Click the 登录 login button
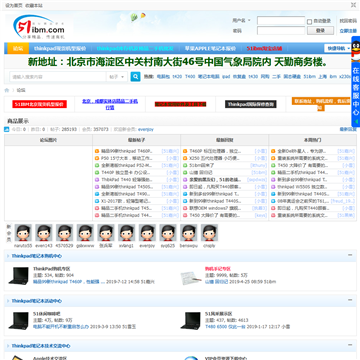The height and width of the screenshot is (360, 360). [x=320, y=31]
